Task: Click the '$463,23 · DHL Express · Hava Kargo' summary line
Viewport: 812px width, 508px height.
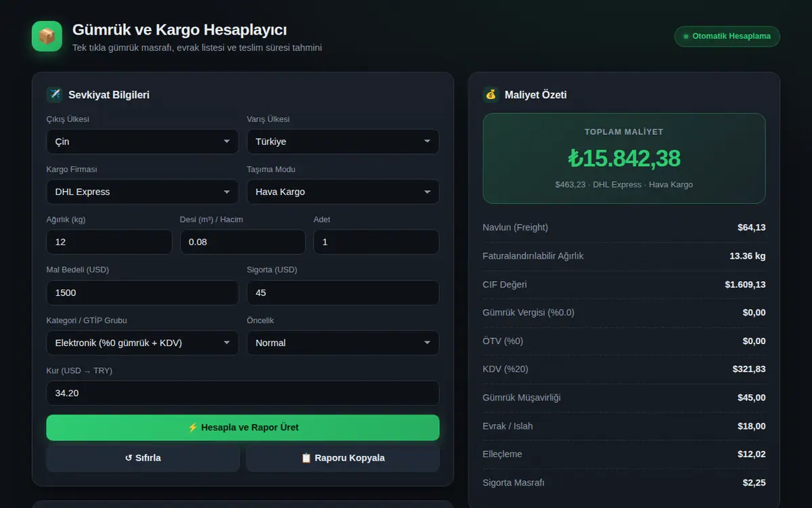Action: 624,184
